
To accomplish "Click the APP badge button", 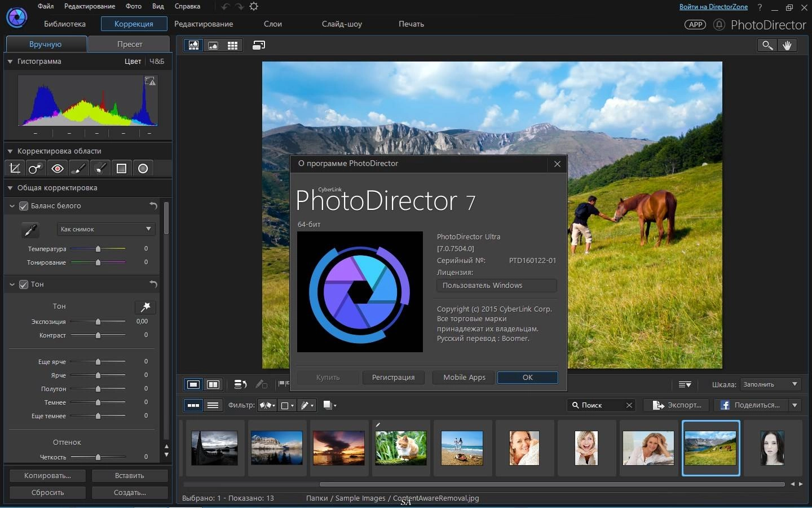I will click(x=695, y=24).
